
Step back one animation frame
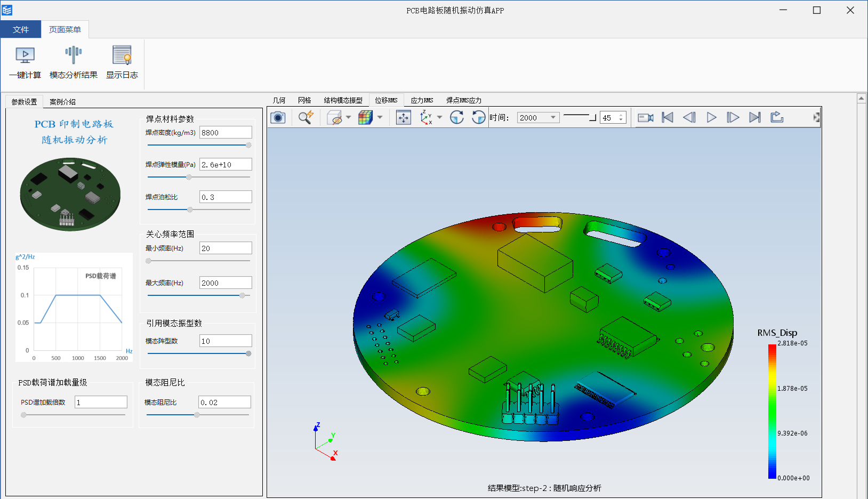click(x=689, y=117)
